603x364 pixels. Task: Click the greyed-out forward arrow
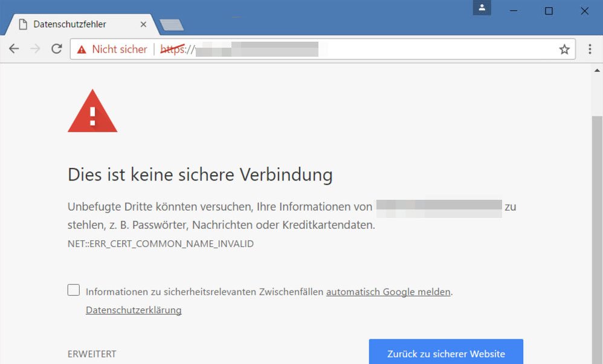pos(35,49)
